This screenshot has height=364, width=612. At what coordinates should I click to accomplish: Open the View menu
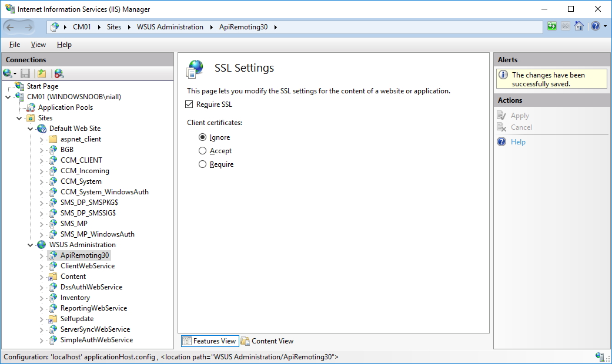[38, 45]
